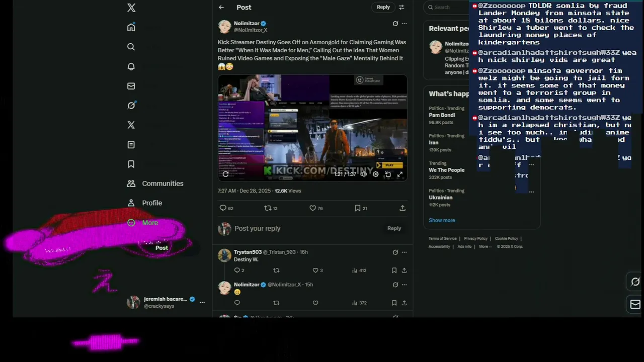This screenshot has height=362, width=644.
Task: Open the Bookmarks icon in sidebar
Action: [131, 164]
